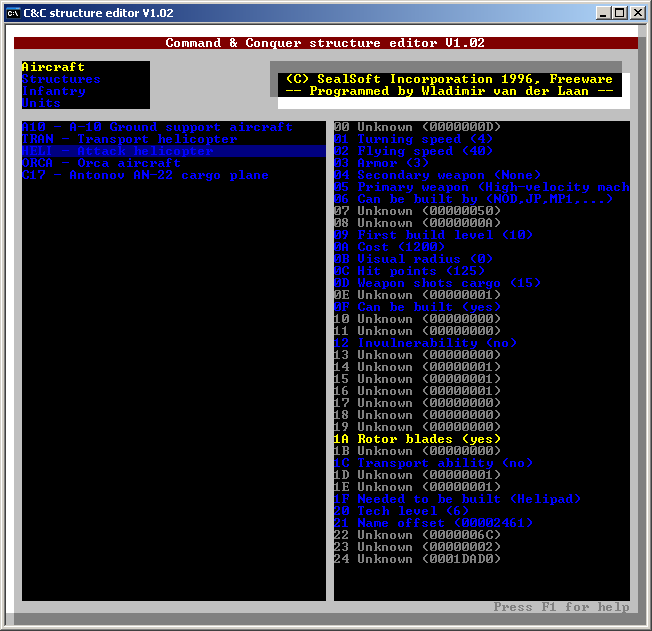This screenshot has width=652, height=631.
Task: Maximize the C&C structure editor window
Action: pyautogui.click(x=620, y=13)
